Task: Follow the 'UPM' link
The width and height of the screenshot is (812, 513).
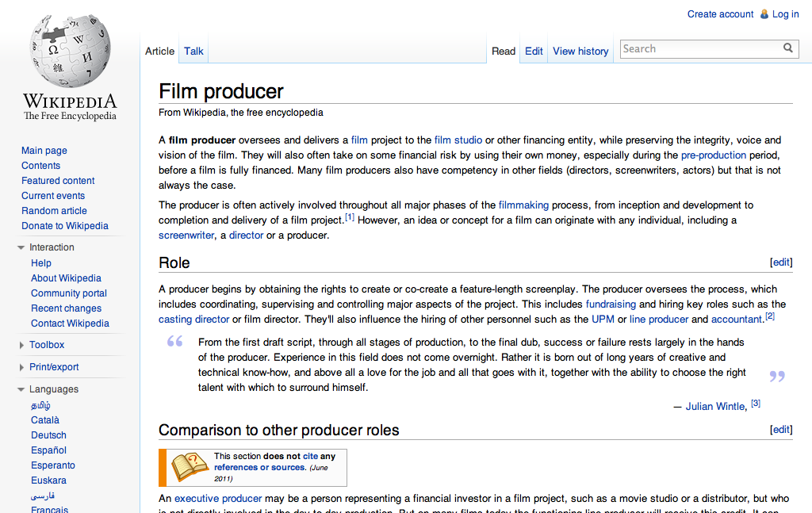Action: (x=603, y=320)
